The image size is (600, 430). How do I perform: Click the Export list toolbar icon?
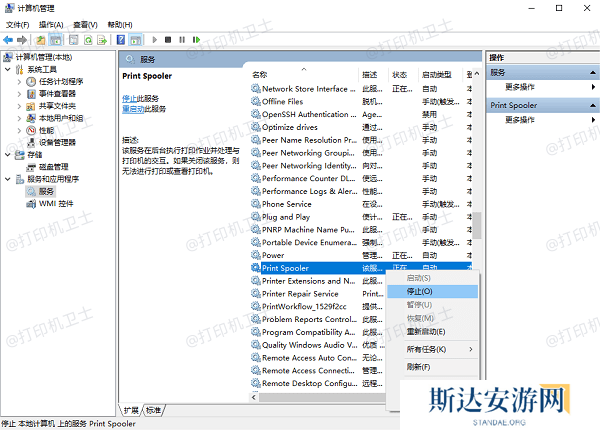pos(103,40)
